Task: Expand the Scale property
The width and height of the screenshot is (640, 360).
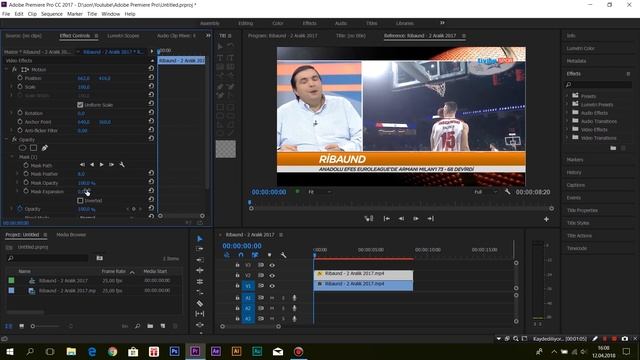Action: (x=12, y=87)
